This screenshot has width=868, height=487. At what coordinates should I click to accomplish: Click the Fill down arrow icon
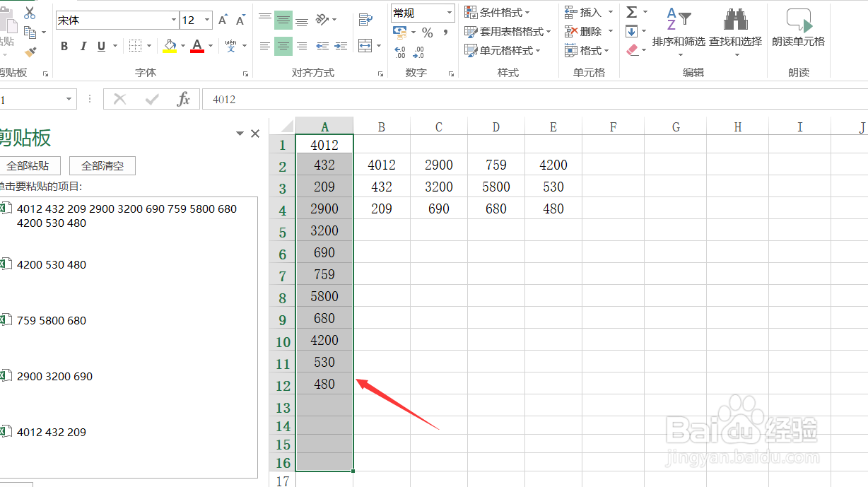pyautogui.click(x=631, y=31)
